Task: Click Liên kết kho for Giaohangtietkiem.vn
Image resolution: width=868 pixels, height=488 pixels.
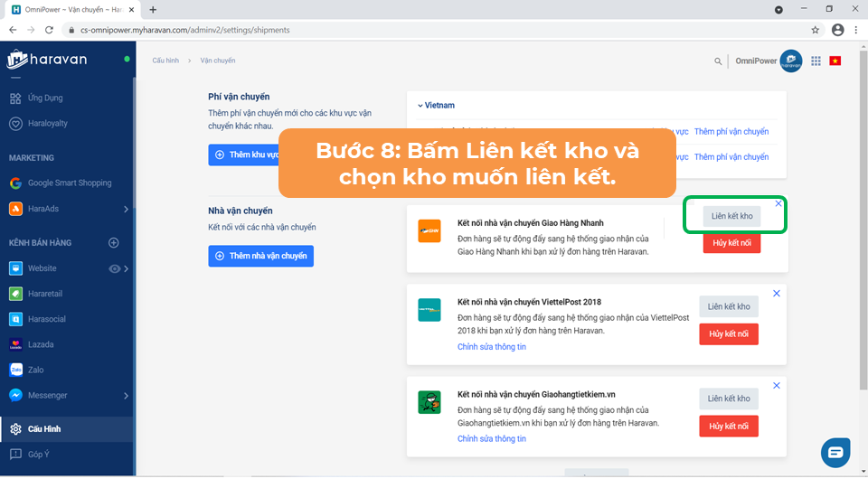Action: [x=729, y=399]
